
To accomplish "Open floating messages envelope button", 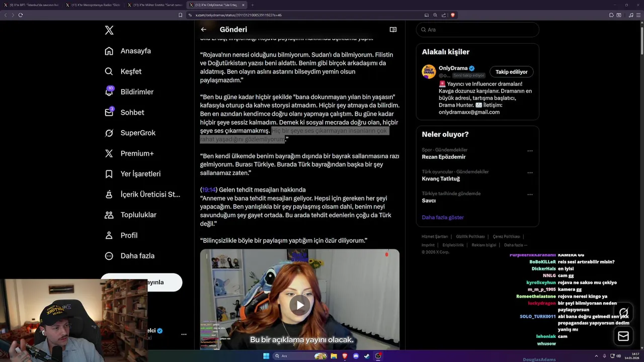I will [623, 336].
